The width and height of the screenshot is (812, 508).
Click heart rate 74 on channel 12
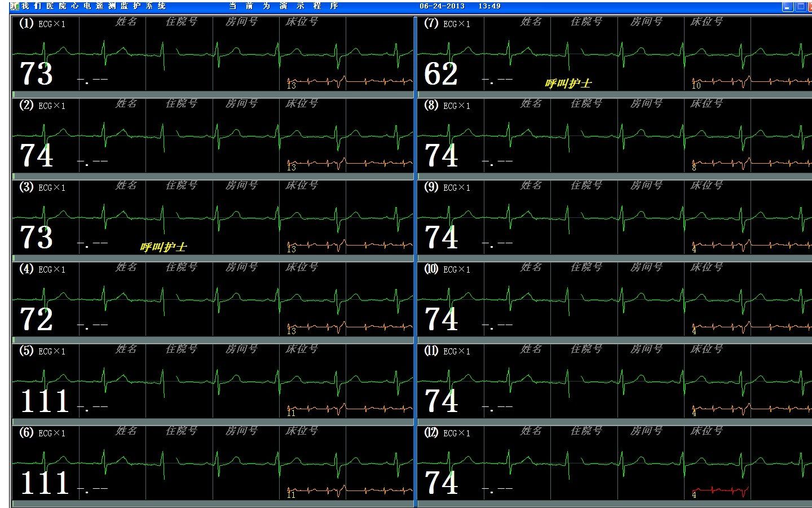click(x=441, y=483)
